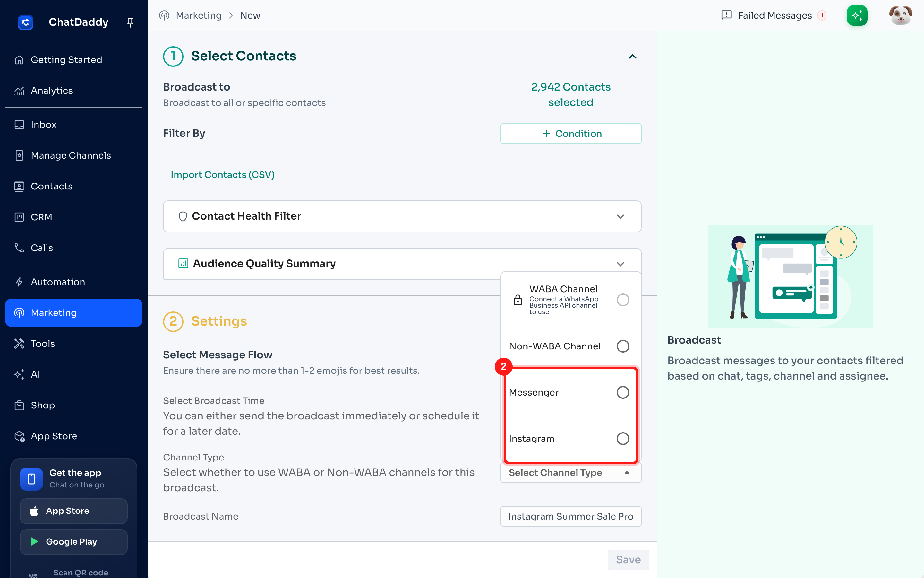This screenshot has width=924, height=578.
Task: Click the AI sparkle icon in sidebar
Action: tap(19, 374)
